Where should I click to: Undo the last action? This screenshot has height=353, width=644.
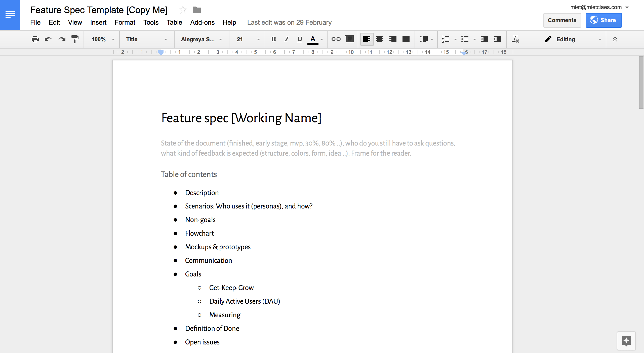[48, 39]
